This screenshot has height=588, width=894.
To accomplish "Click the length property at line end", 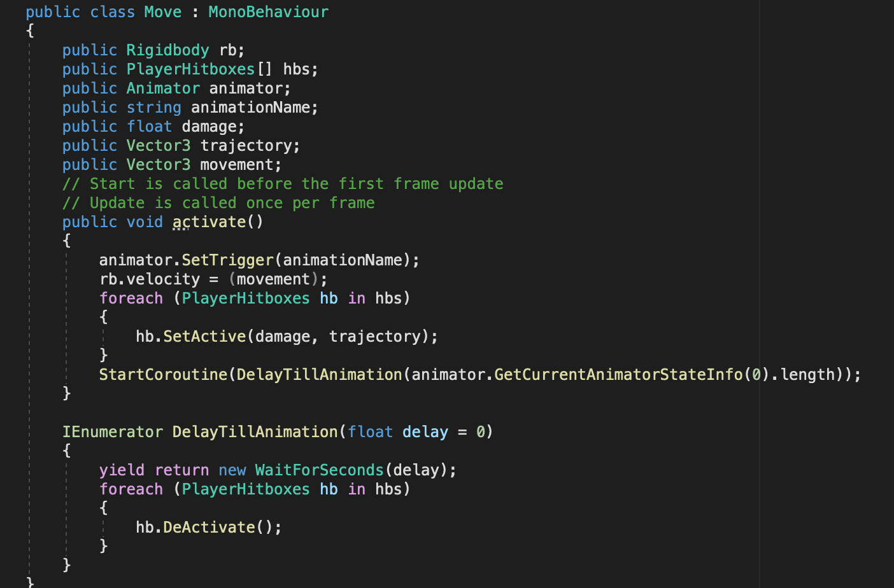I will coord(807,375).
